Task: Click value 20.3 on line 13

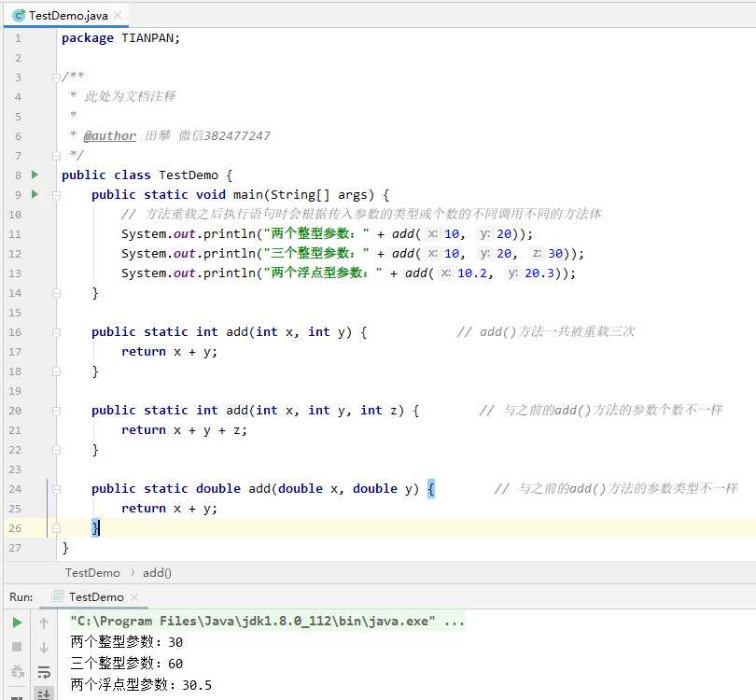Action: [x=539, y=273]
